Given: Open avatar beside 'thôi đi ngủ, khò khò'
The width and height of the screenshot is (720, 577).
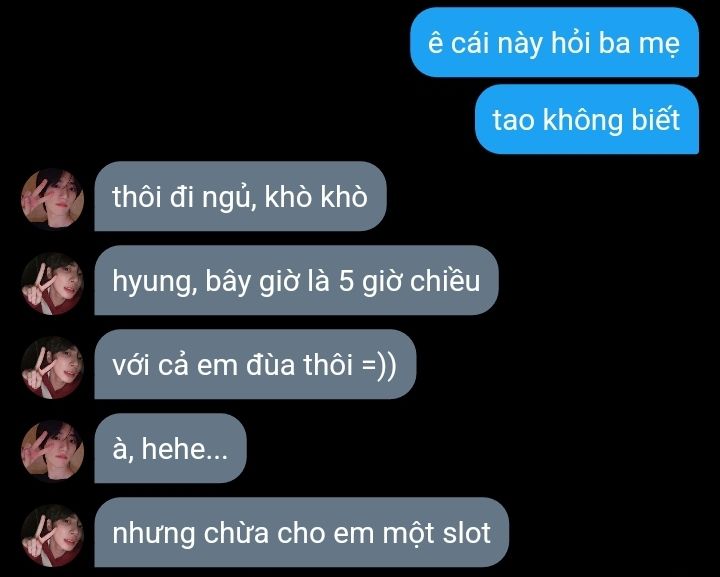Looking at the screenshot, I should click(53, 199).
